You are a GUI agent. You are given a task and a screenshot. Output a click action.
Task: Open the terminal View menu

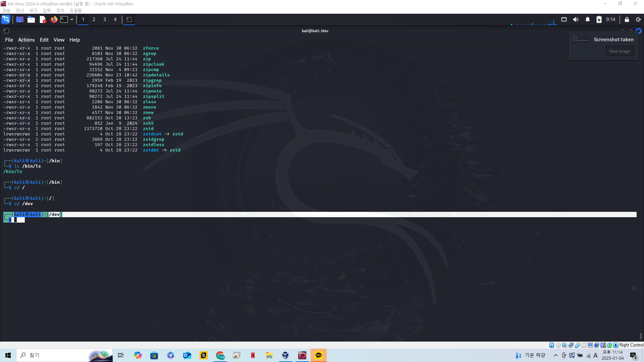59,40
